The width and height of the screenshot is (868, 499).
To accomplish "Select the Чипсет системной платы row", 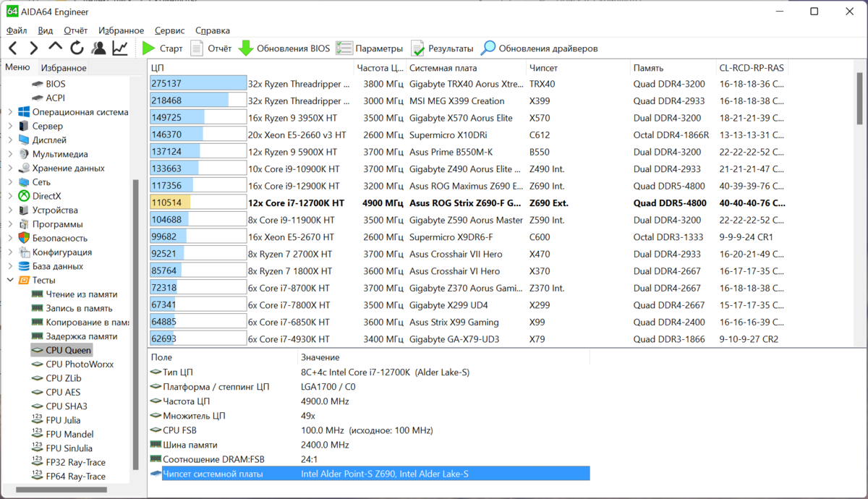I will (x=369, y=474).
